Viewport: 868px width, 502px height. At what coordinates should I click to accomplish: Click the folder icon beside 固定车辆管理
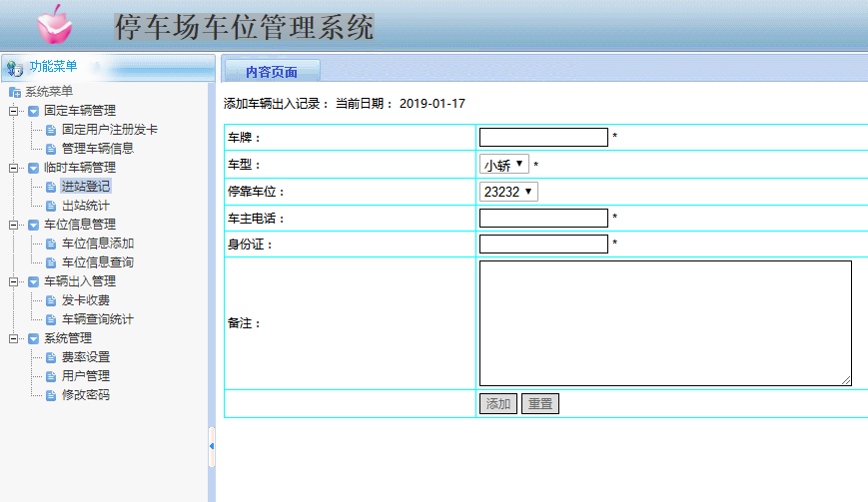pyautogui.click(x=33, y=111)
